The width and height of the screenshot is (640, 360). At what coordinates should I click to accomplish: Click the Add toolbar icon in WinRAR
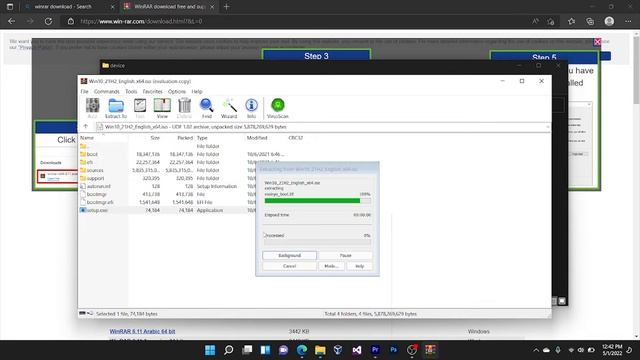click(x=92, y=108)
